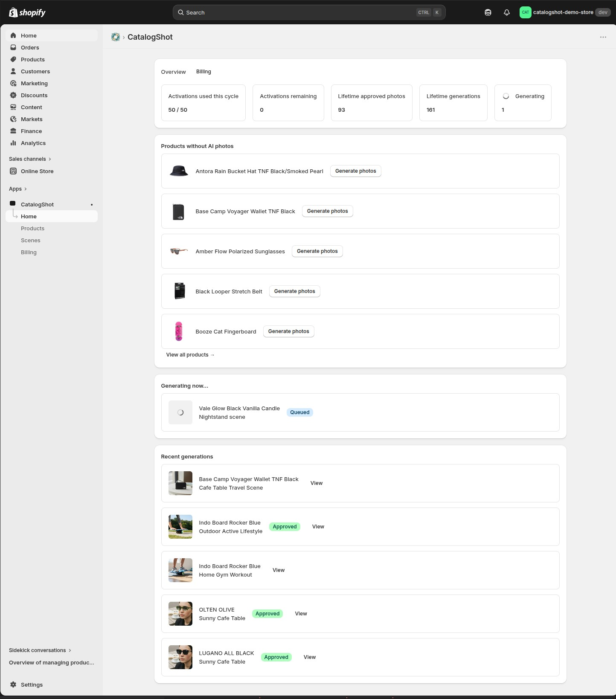
Task: Click the search magnifier icon
Action: (181, 12)
